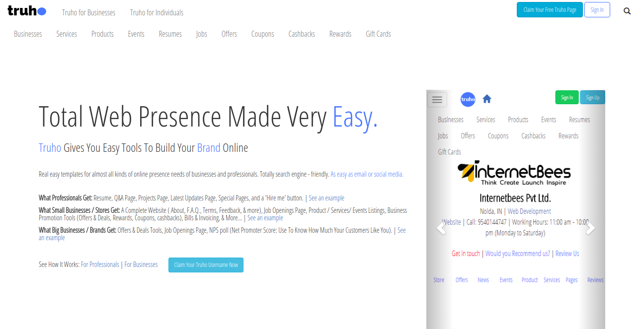Image resolution: width=644 pixels, height=329 pixels.
Task: Click the truho logo in header
Action: pos(27,11)
